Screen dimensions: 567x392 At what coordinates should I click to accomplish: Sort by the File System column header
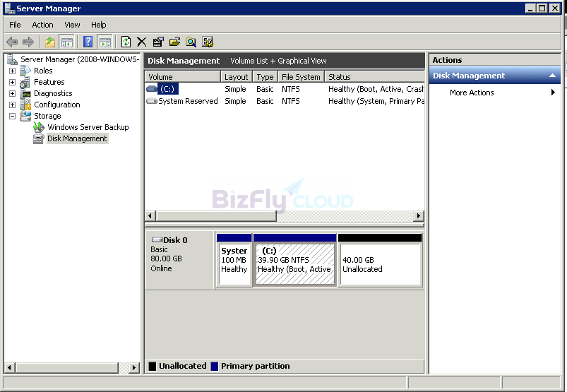(x=301, y=77)
